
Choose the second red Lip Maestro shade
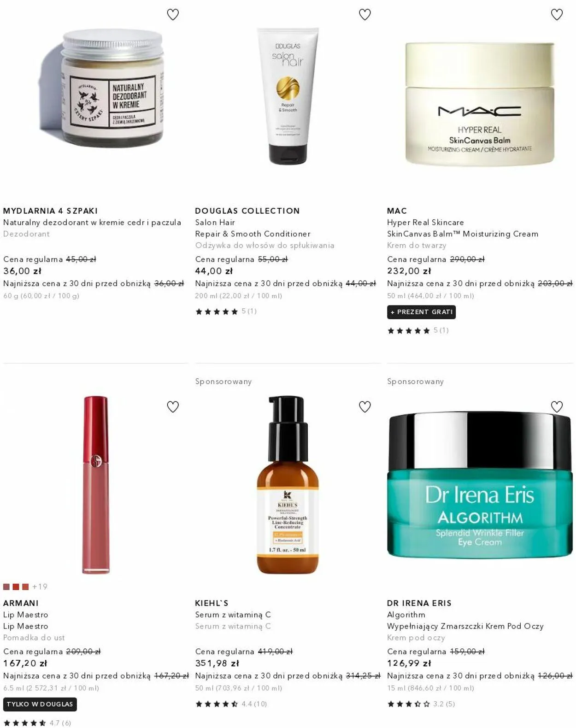[x=16, y=587]
